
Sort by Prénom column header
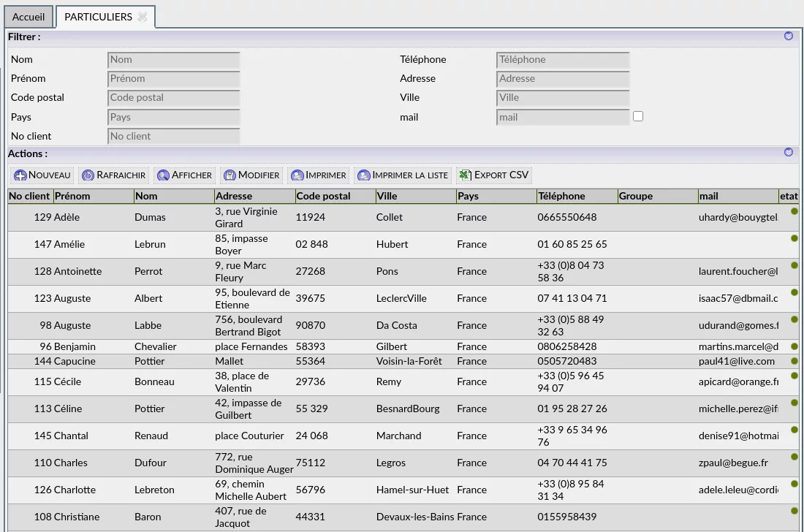94,197
